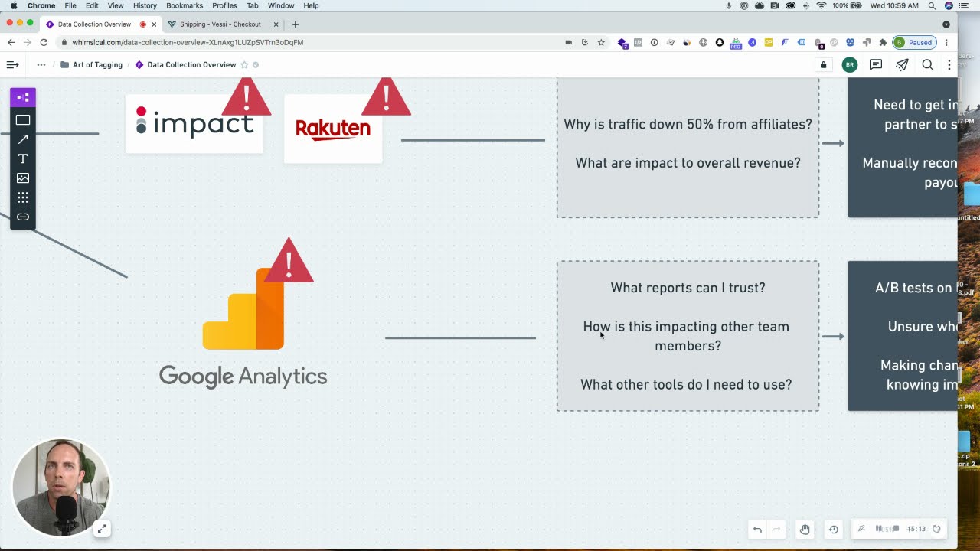Open the Bookmarks menu
The height and width of the screenshot is (551, 980).
point(185,5)
